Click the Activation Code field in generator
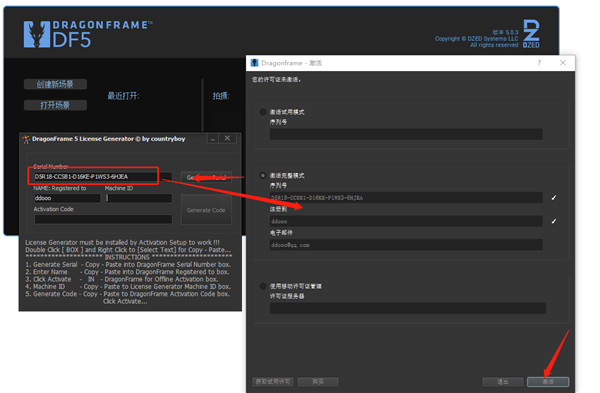This screenshot has height=393, width=600. 103,219
